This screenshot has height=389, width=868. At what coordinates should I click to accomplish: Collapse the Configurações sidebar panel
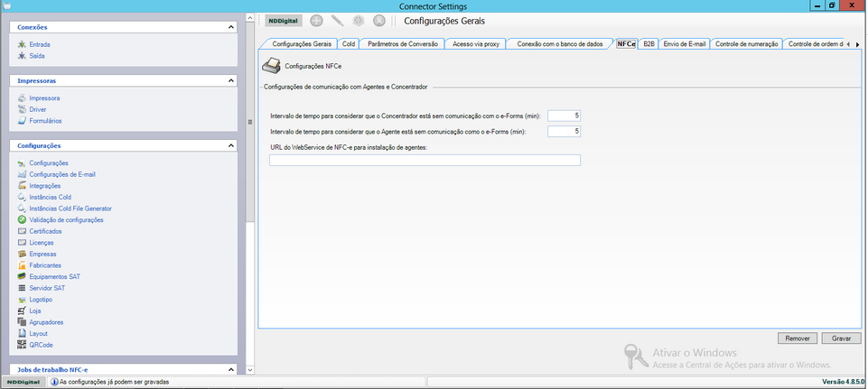[x=231, y=145]
